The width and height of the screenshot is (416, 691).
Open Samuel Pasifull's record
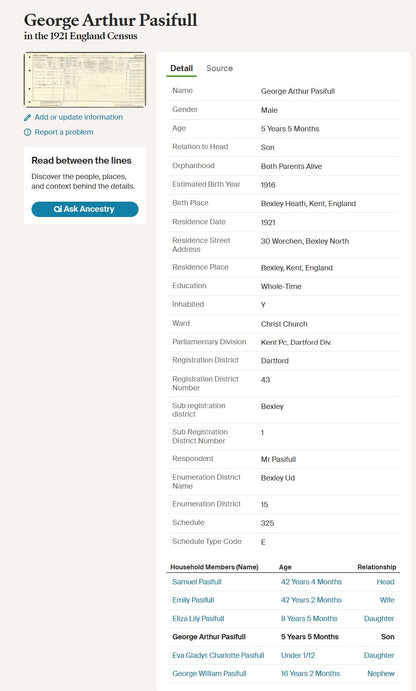(197, 582)
